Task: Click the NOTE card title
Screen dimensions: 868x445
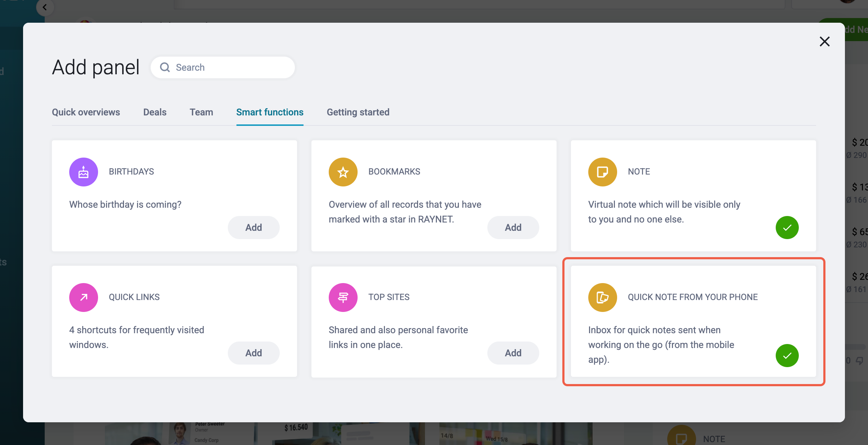Action: tap(639, 172)
